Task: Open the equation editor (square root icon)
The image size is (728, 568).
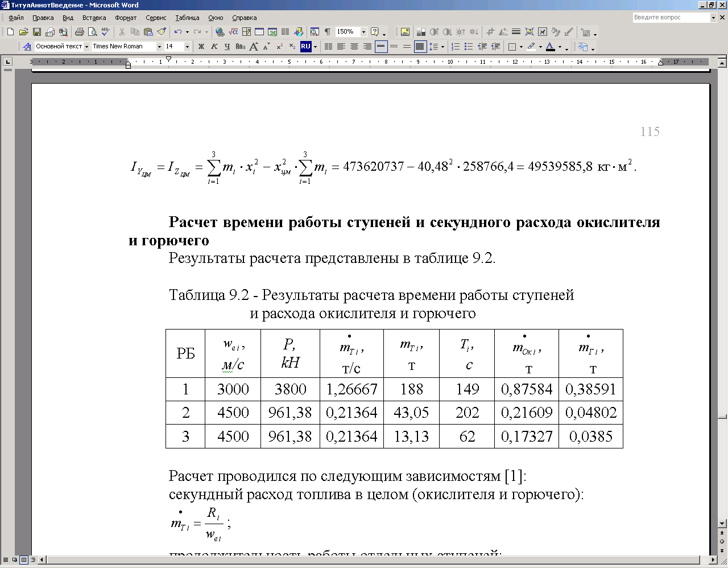Action: point(233,32)
